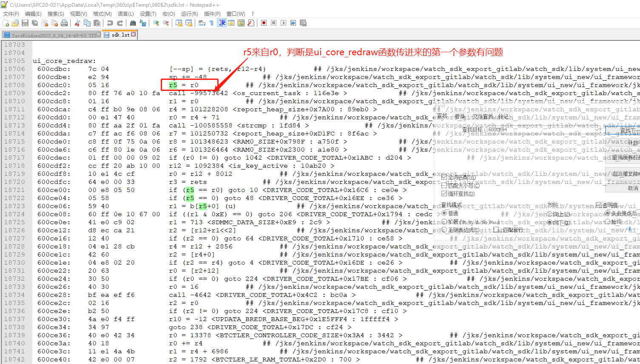Toggle show all characters pilcrow icon

pos(211,23)
